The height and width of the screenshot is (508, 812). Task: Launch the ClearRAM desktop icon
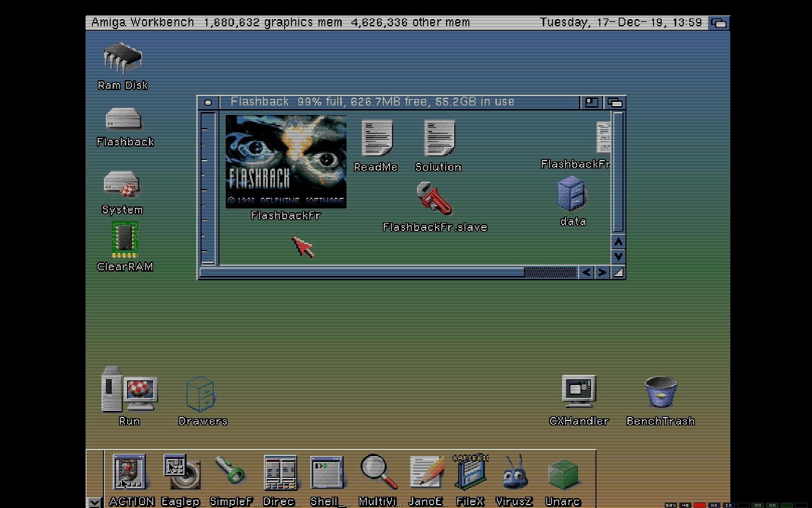[125, 239]
